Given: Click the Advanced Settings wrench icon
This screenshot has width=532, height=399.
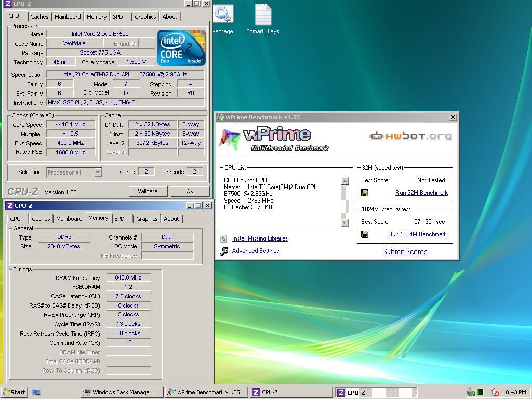Looking at the screenshot, I should pos(223,251).
